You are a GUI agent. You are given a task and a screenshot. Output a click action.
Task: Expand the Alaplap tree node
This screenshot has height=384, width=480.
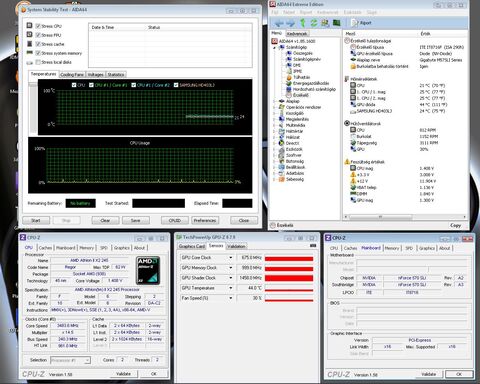[274, 101]
